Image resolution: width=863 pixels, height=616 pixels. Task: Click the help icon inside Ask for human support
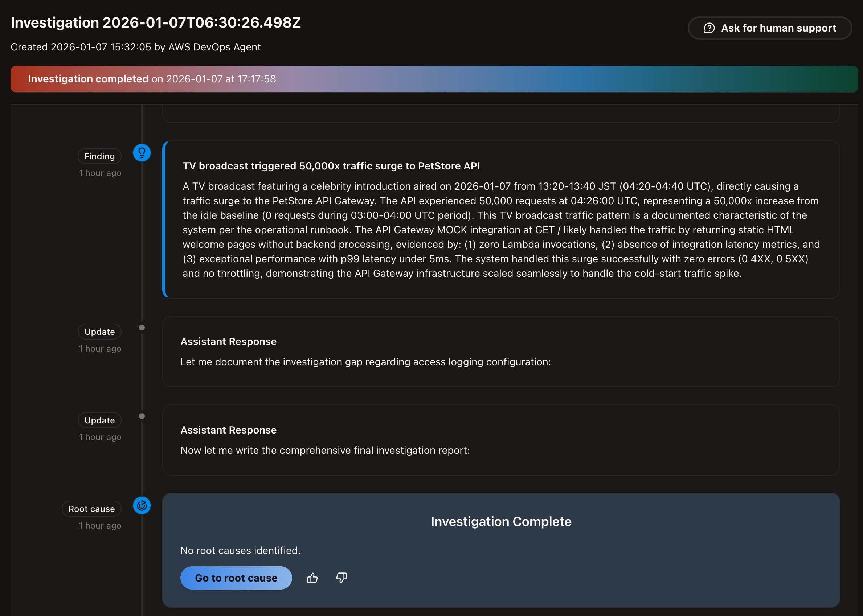(710, 28)
